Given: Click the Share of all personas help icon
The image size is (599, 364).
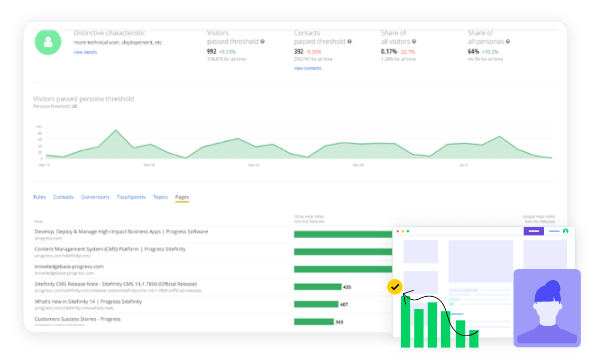Looking at the screenshot, I should (x=507, y=41).
